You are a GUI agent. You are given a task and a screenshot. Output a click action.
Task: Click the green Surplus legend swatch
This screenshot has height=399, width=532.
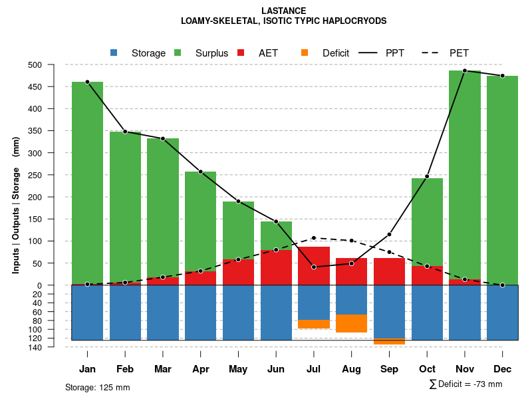(x=178, y=53)
